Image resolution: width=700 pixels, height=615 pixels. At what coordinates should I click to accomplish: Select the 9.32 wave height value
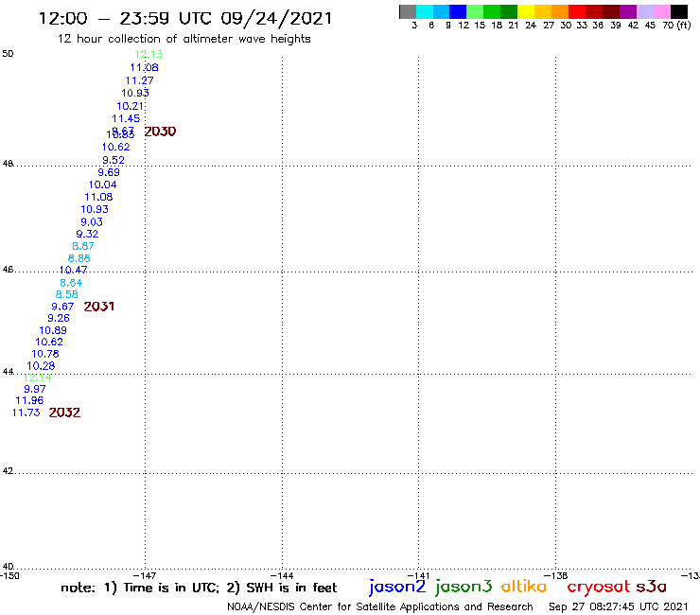tap(87, 234)
